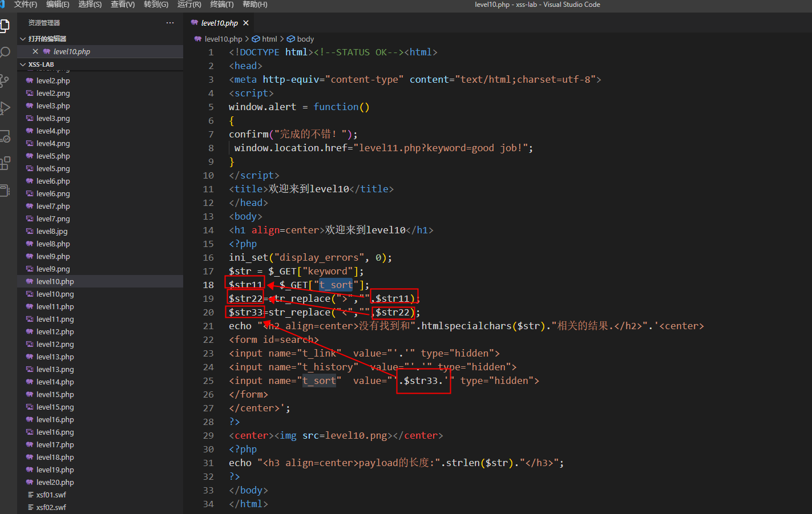Image resolution: width=812 pixels, height=514 pixels.
Task: Open level5.png in the file tree
Action: [53, 168]
